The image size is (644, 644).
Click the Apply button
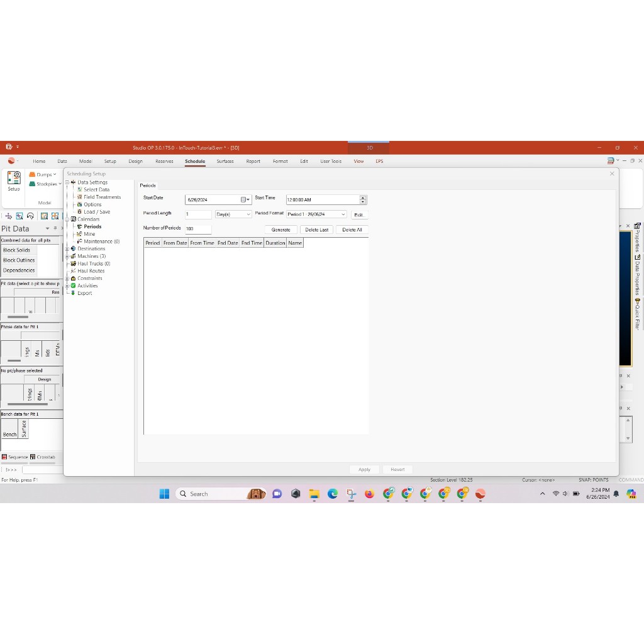coord(364,469)
